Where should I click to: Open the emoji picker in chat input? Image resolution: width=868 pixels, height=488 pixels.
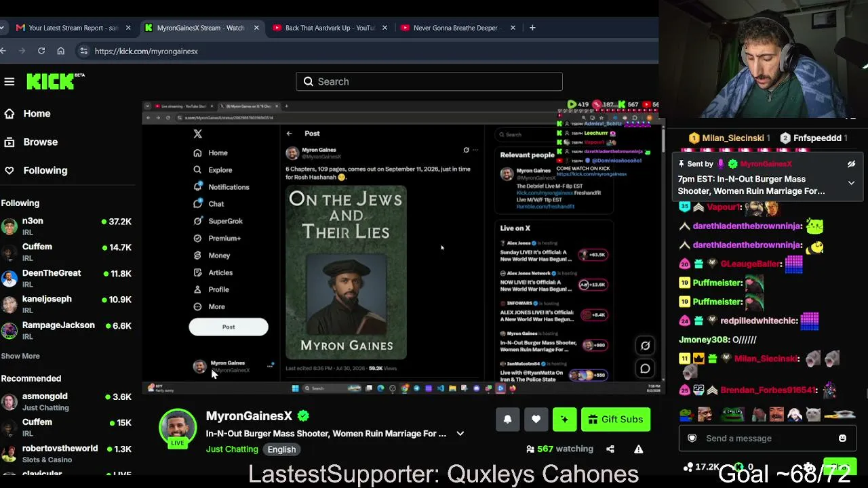click(x=842, y=439)
